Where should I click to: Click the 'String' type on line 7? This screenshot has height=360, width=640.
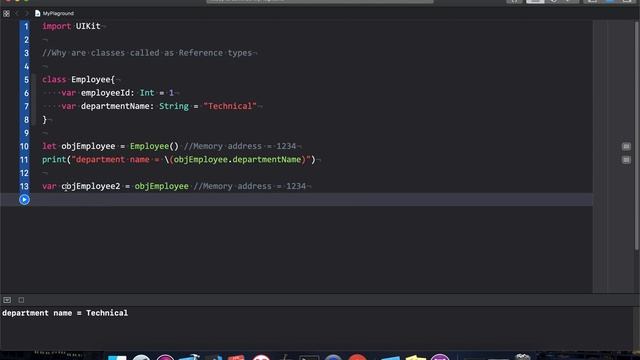[x=174, y=106]
